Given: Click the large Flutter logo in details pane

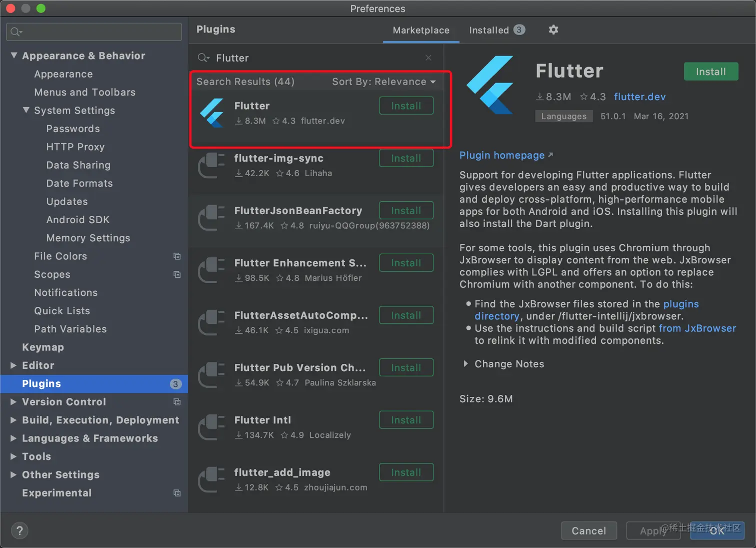Looking at the screenshot, I should (x=490, y=85).
